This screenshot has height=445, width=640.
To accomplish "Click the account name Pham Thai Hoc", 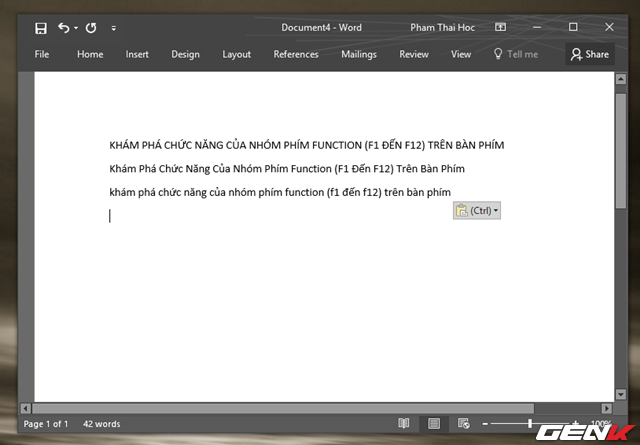I will [442, 27].
